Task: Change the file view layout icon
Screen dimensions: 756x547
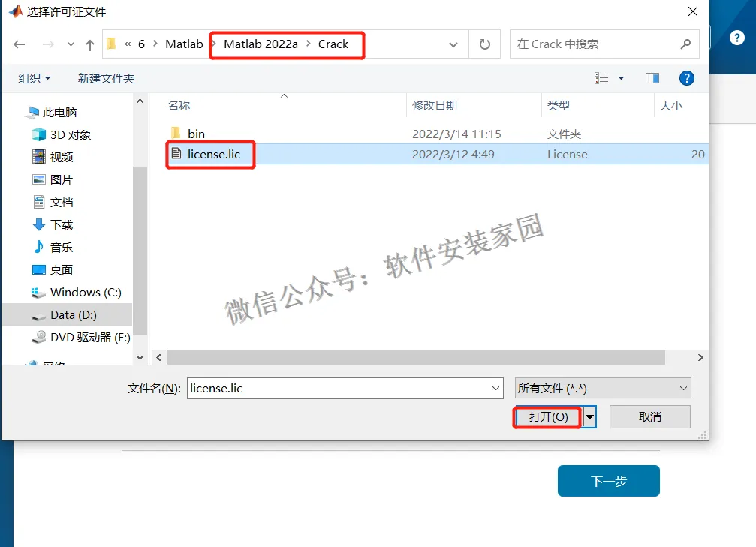Action: (601, 78)
